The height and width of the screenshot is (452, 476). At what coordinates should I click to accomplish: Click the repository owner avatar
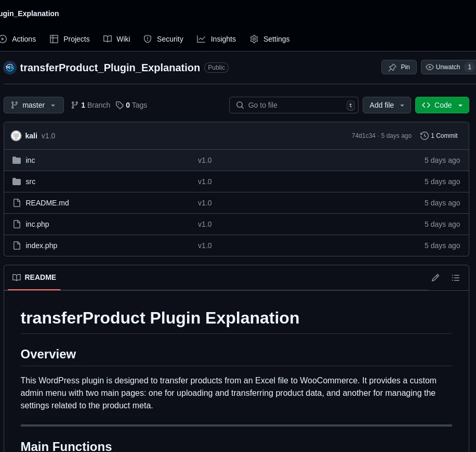click(10, 68)
